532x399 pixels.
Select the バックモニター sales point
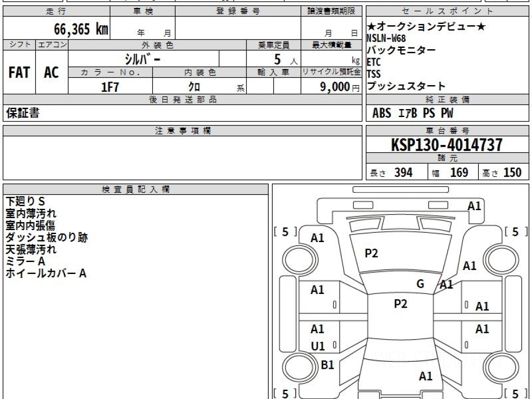pyautogui.click(x=401, y=50)
